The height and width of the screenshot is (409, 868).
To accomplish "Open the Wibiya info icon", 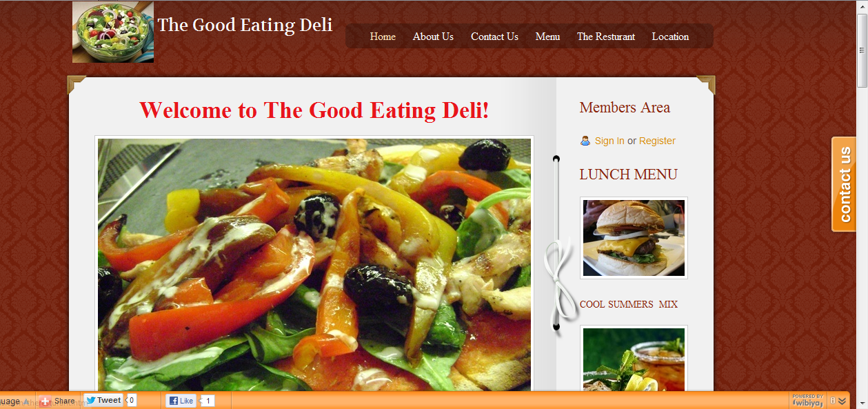I will click(x=833, y=401).
